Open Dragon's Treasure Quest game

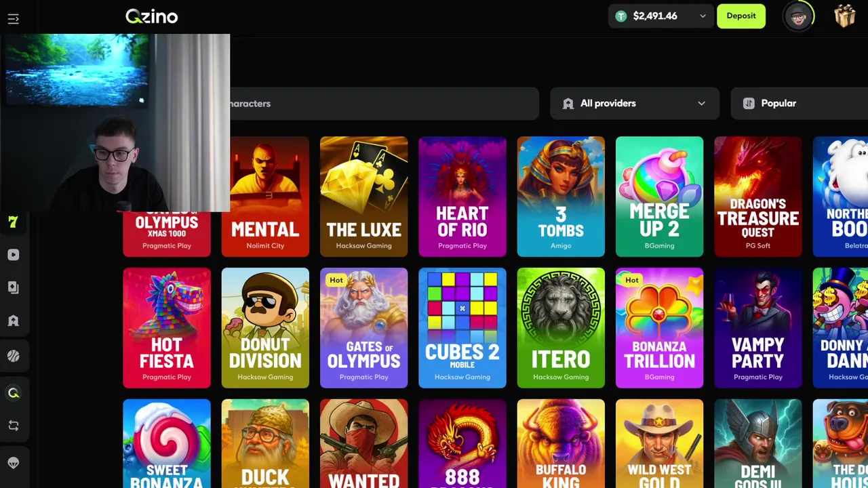click(758, 197)
